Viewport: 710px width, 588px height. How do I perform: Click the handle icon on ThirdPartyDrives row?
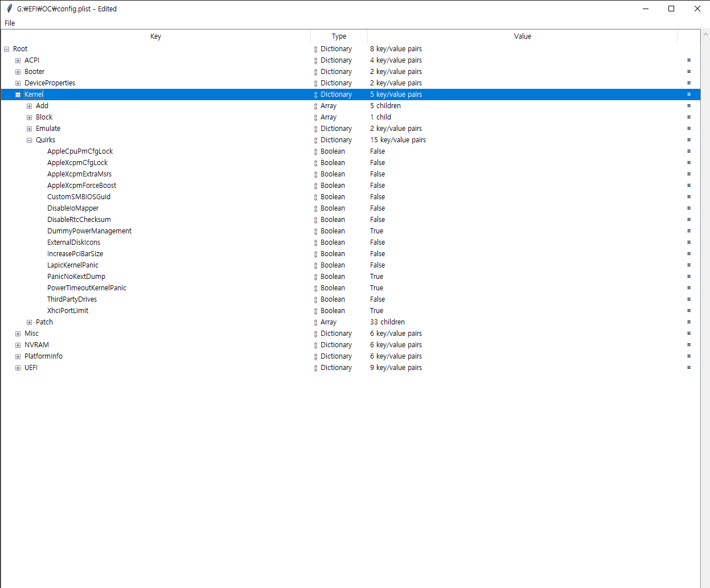click(688, 299)
